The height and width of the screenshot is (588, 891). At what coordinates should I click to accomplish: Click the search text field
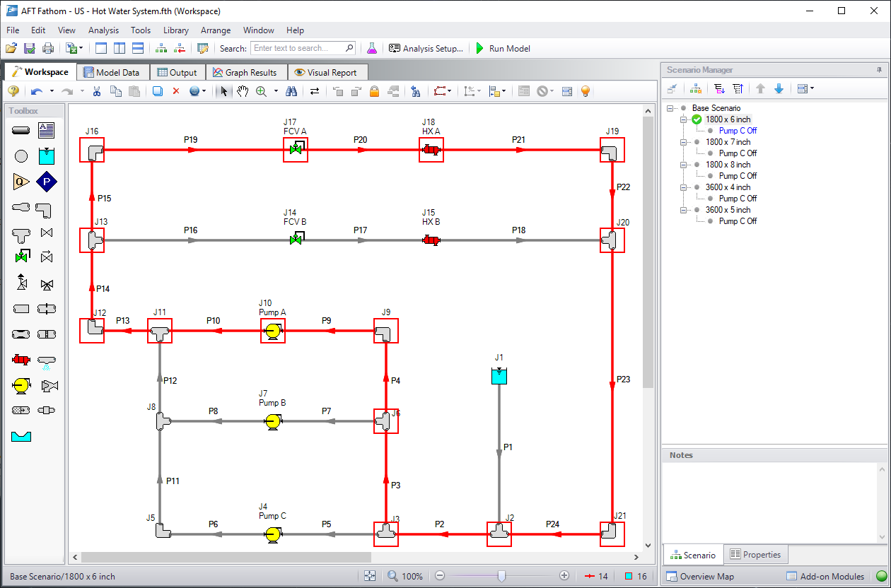pos(298,49)
